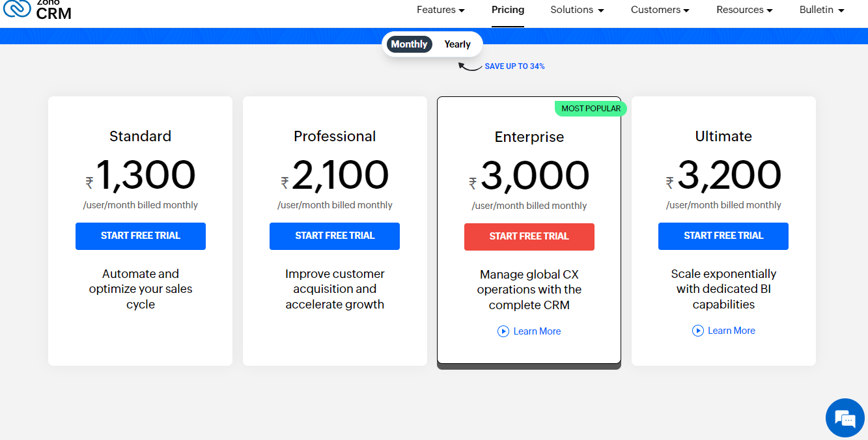Screen dimensions: 868x440
Task: Start free trial for Ultimate plan
Action: click(x=723, y=236)
